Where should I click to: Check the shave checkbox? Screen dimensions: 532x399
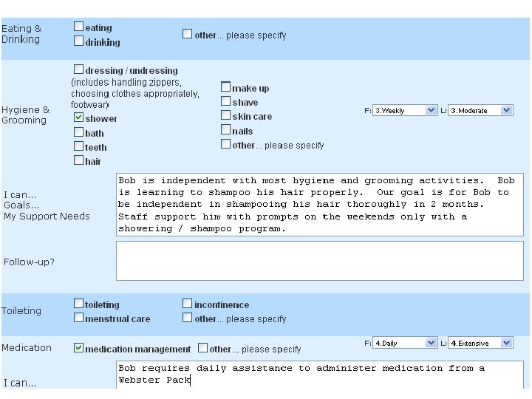(x=225, y=101)
